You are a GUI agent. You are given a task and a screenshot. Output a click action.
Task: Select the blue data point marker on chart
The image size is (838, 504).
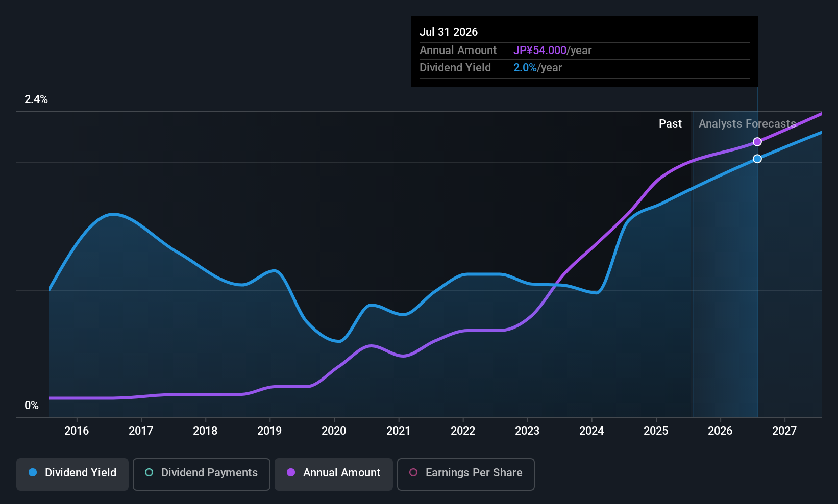(x=757, y=159)
